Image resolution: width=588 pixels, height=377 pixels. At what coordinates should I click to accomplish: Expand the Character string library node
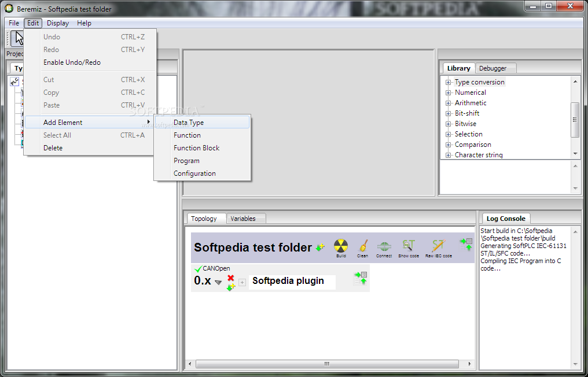pos(448,155)
